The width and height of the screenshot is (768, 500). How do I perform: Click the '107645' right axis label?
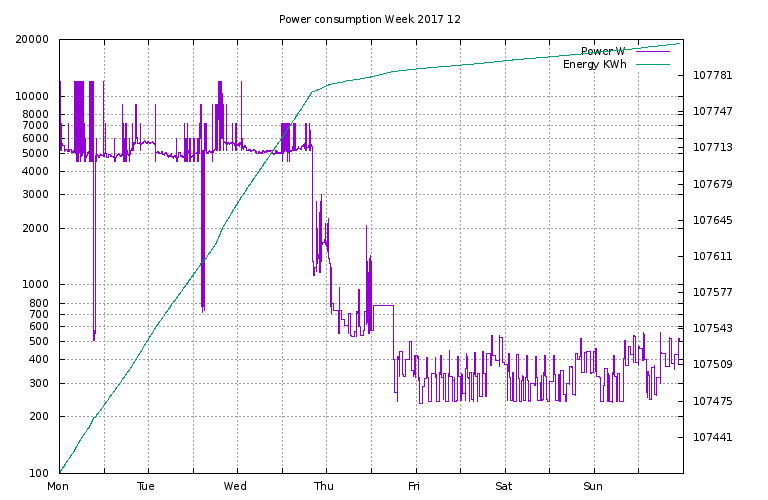coord(713,220)
